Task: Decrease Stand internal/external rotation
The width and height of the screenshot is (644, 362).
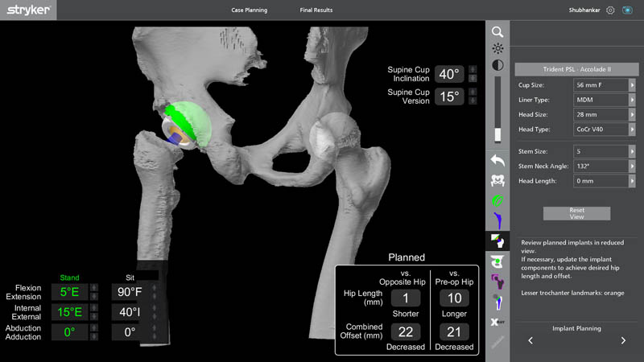Action: 94,316
